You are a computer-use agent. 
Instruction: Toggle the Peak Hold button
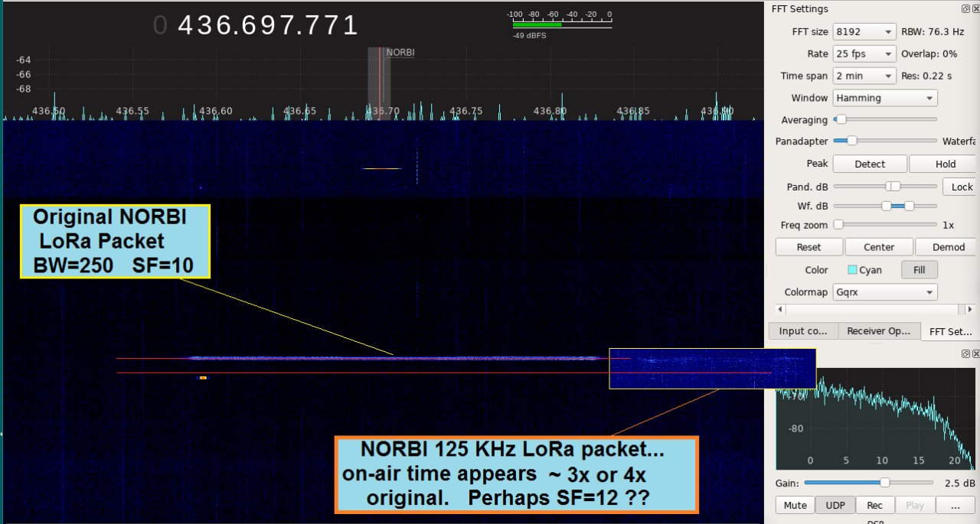point(945,164)
